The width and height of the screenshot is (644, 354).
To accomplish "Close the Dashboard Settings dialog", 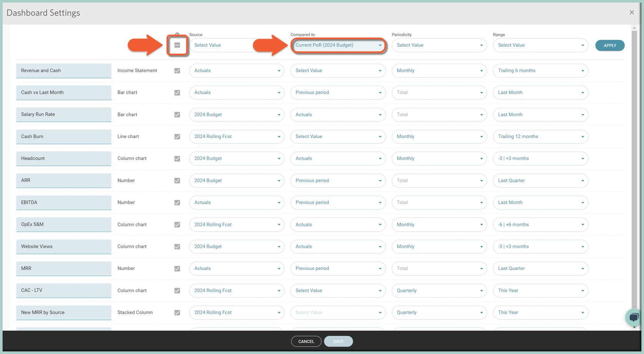I will [632, 13].
